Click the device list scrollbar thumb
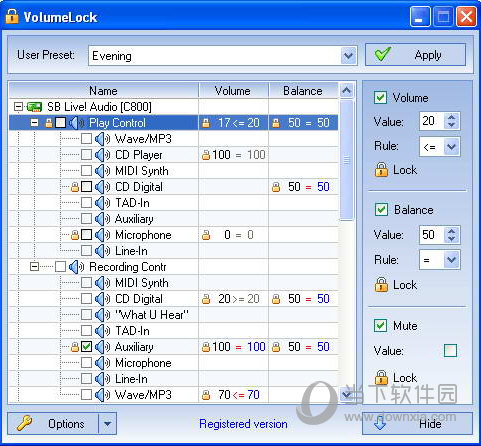This screenshot has width=481, height=446. [x=347, y=160]
